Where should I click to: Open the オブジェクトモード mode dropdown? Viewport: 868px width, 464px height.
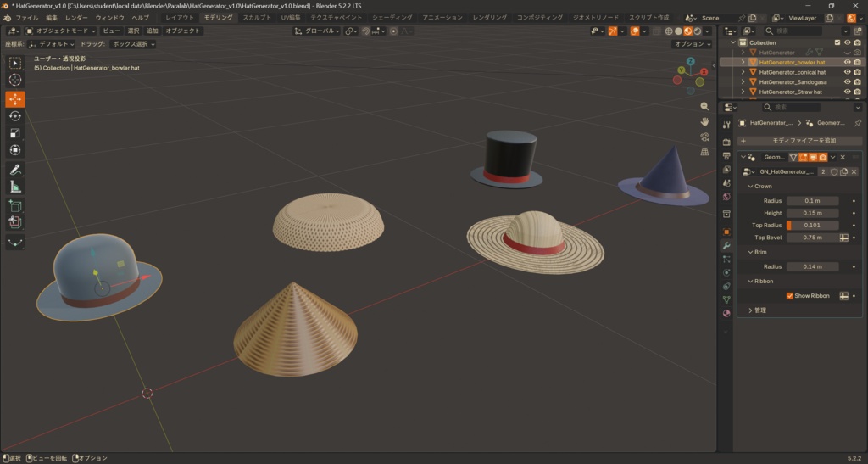61,31
